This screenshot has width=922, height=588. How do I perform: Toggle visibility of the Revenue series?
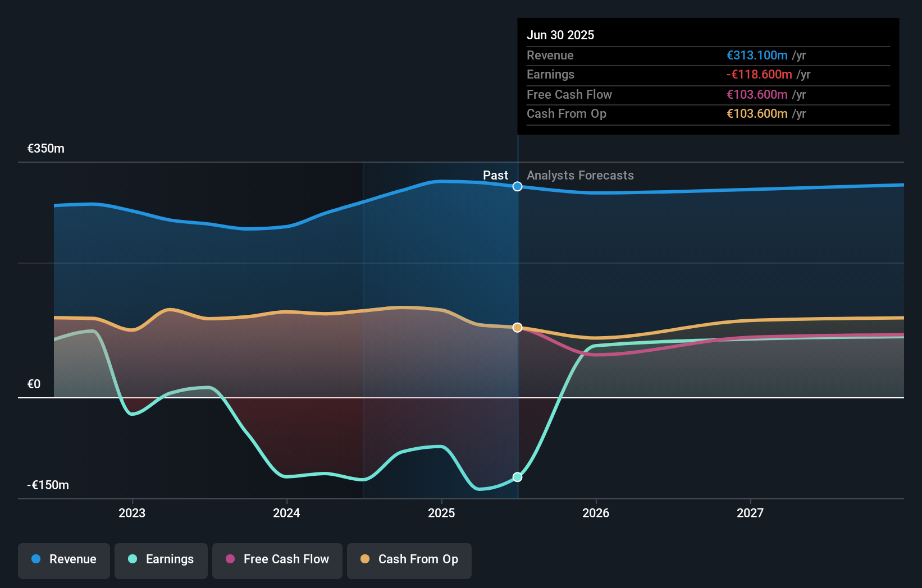[x=63, y=561]
